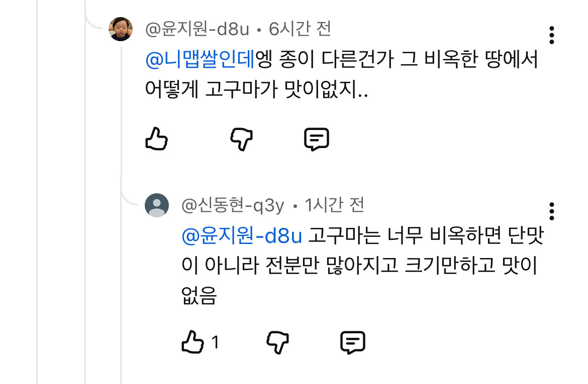Visit the @신동현-q3y channel from comment header
The height and width of the screenshot is (384, 588).
pyautogui.click(x=233, y=205)
